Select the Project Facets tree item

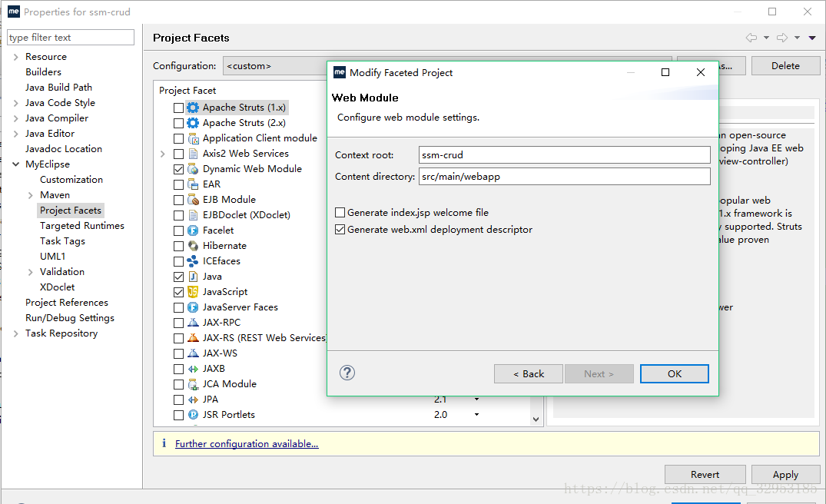coord(71,211)
